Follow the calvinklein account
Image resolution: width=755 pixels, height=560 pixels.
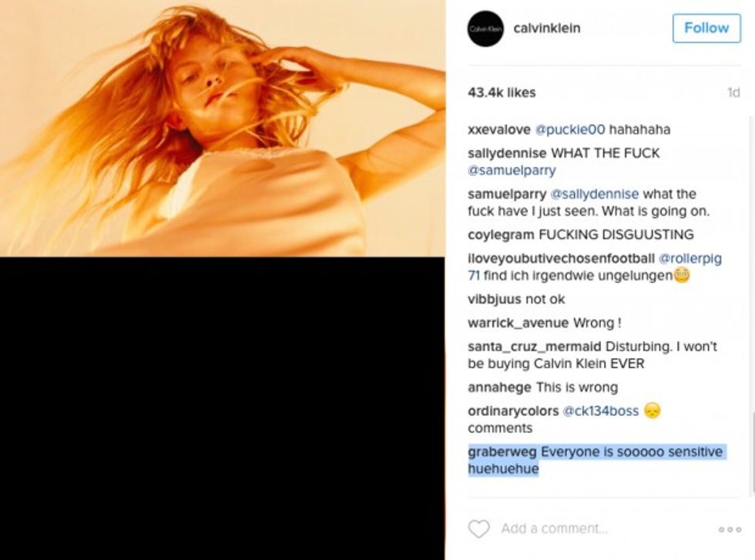[x=706, y=28]
